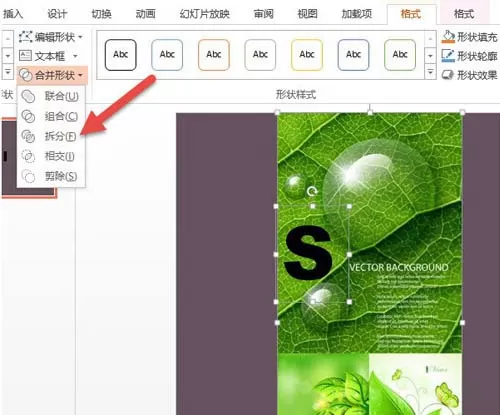The height and width of the screenshot is (415, 500).
Task: Open the 视图 tab
Action: tap(307, 14)
